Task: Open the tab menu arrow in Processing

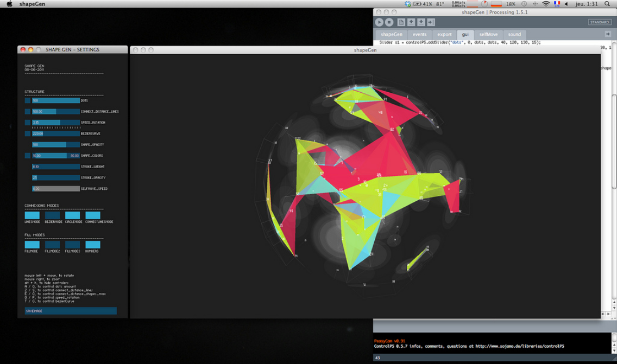Action: click(608, 34)
